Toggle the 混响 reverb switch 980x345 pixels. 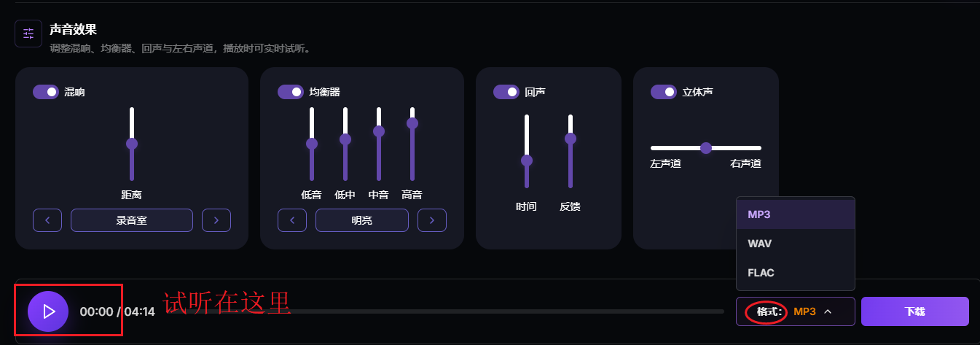(x=46, y=92)
